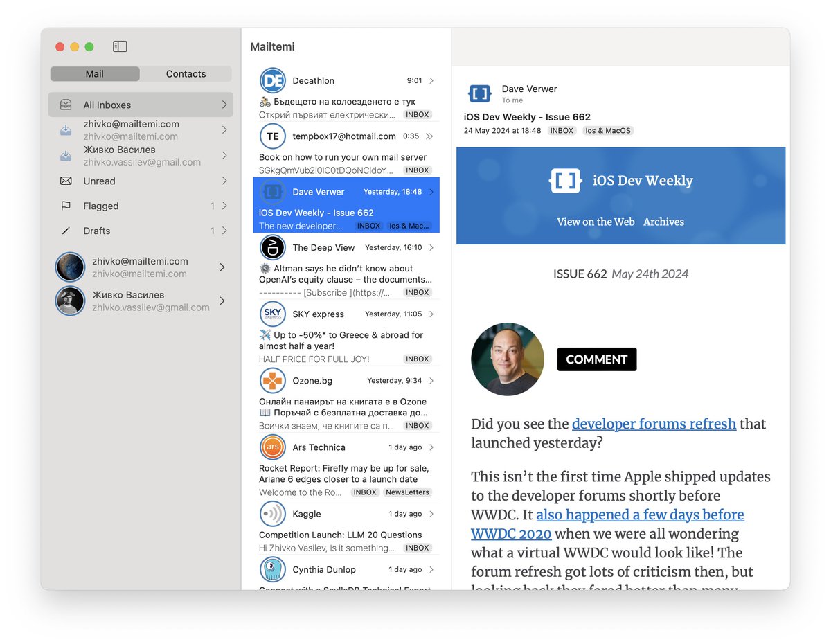Image resolution: width=831 pixels, height=644 pixels.
Task: Click NewsLetters tag on Ars Technica message
Action: point(407,492)
